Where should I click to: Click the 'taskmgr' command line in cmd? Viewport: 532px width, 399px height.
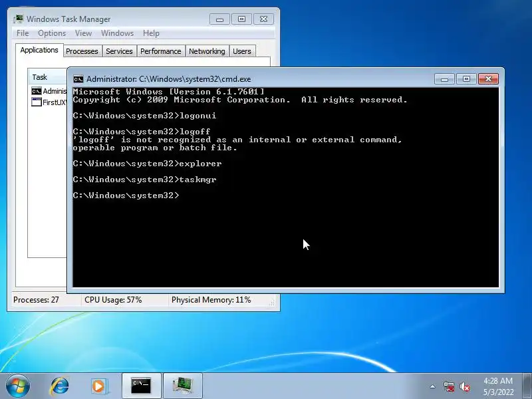pos(144,180)
